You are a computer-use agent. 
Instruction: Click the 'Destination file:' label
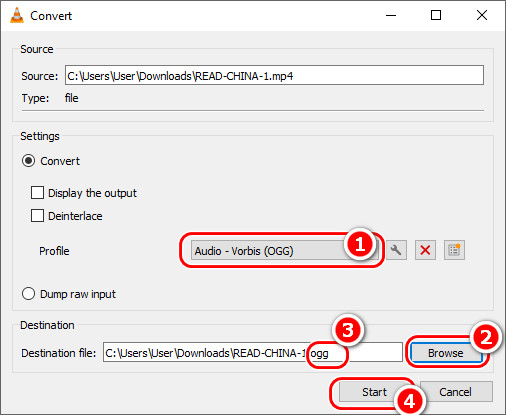coord(59,353)
